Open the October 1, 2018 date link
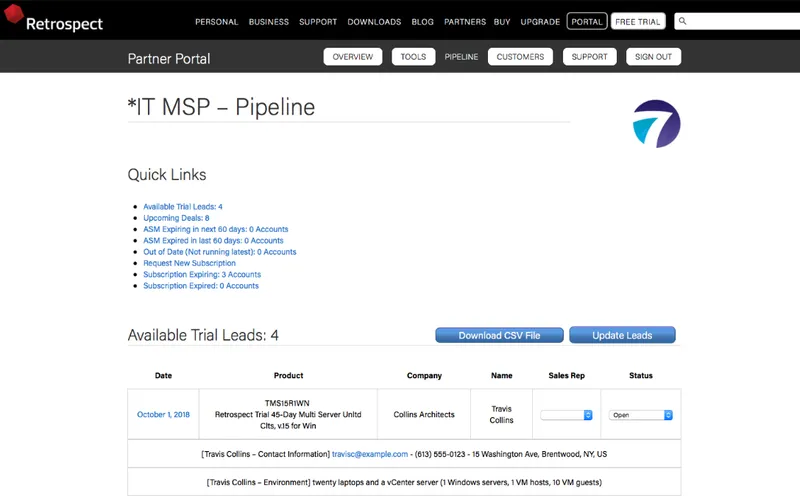This screenshot has width=800, height=496. [x=163, y=414]
